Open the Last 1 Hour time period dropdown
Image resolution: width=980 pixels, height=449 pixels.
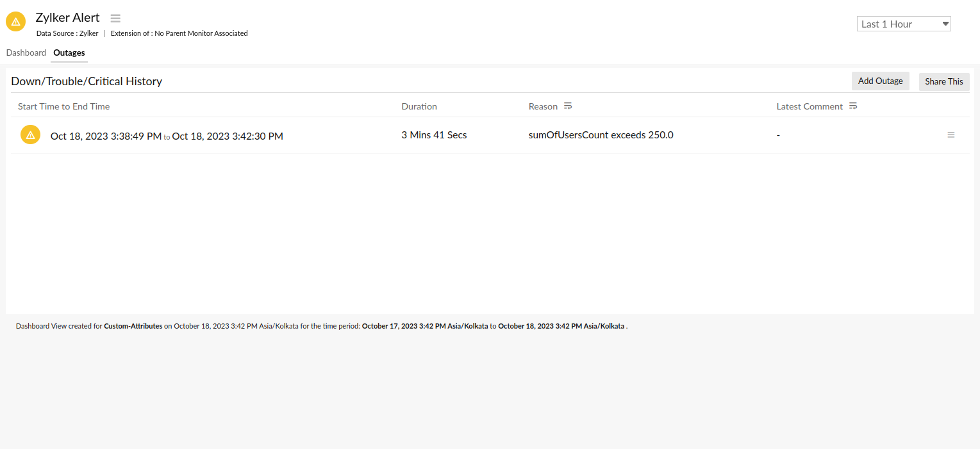point(904,23)
